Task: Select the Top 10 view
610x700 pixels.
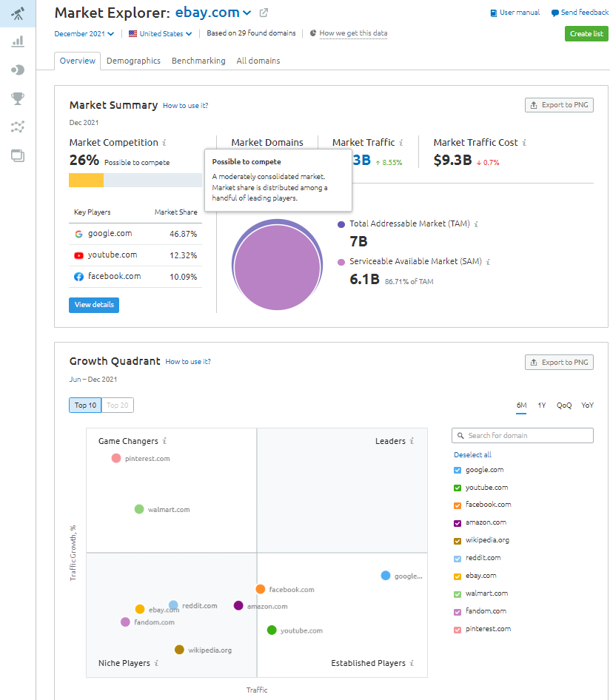Action: [x=85, y=405]
